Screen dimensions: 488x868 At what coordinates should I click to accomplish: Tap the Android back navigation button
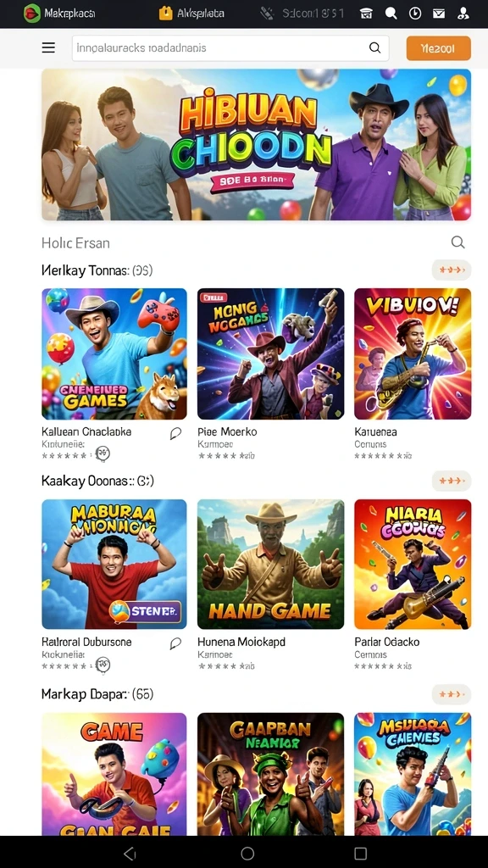(x=130, y=853)
